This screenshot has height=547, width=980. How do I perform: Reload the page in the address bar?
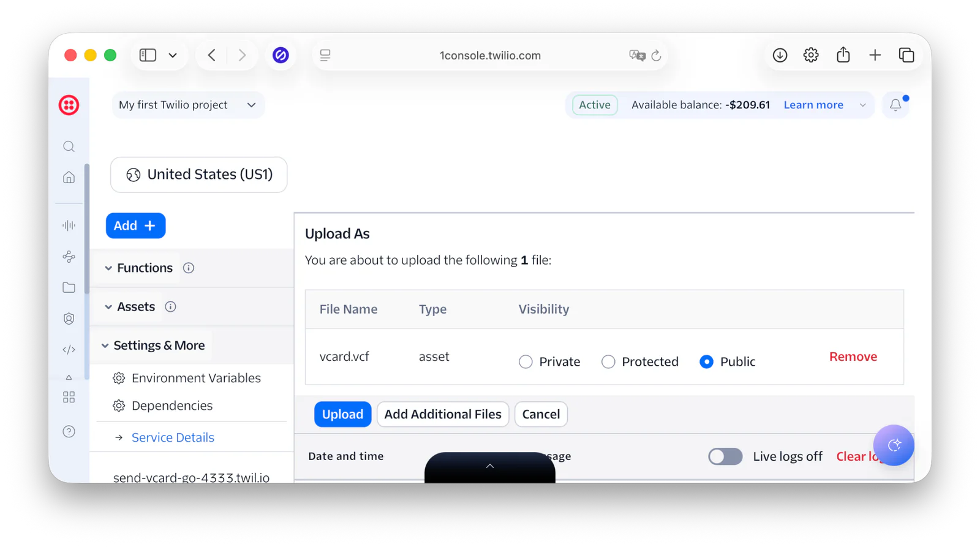click(656, 55)
